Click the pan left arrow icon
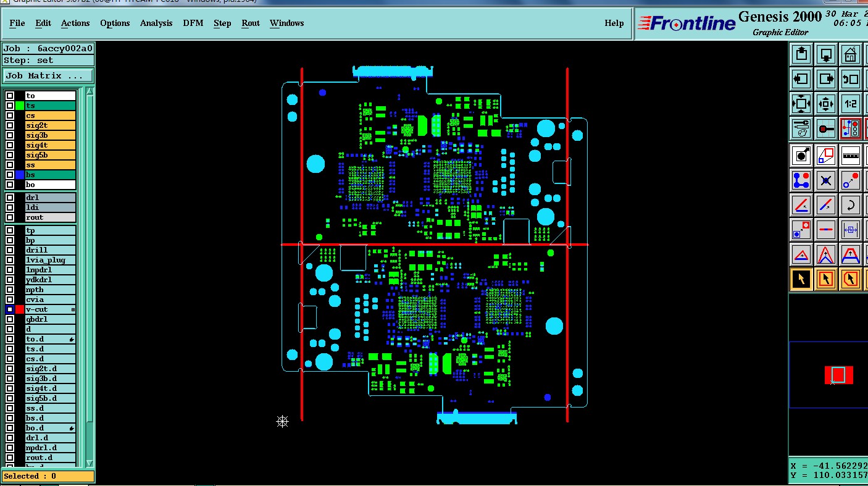The height and width of the screenshot is (486, 868). (801, 79)
